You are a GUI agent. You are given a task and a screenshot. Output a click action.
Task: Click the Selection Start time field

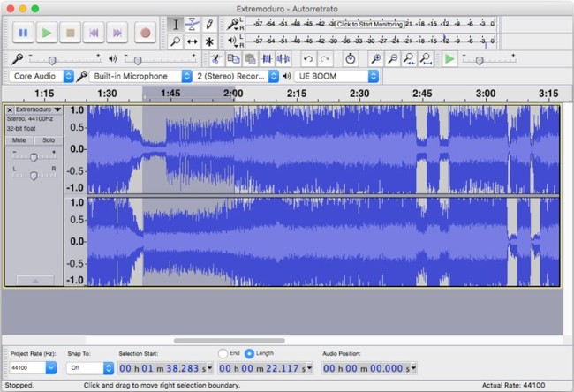coord(165,368)
